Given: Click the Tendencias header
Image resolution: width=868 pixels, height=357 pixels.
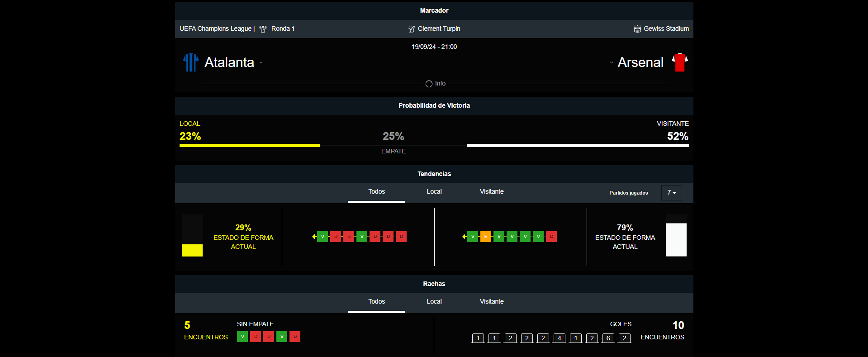Looking at the screenshot, I should coord(434,174).
